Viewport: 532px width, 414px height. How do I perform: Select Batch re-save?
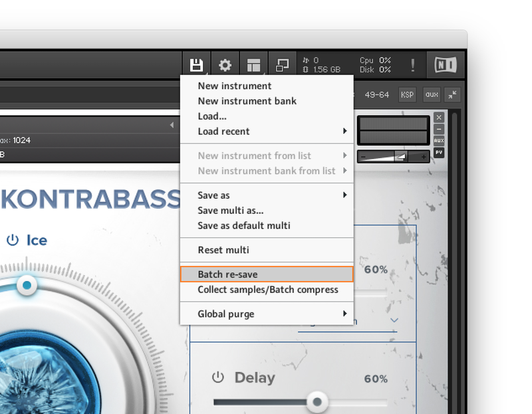pyautogui.click(x=267, y=274)
